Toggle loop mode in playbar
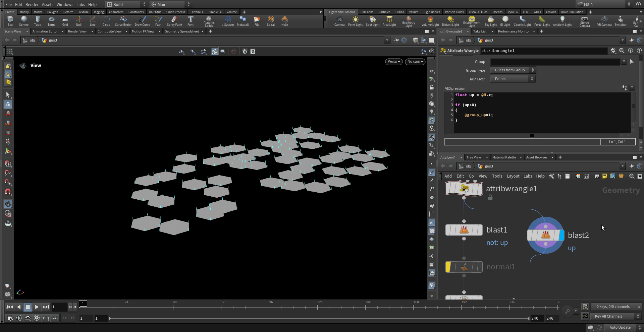 click(x=28, y=318)
